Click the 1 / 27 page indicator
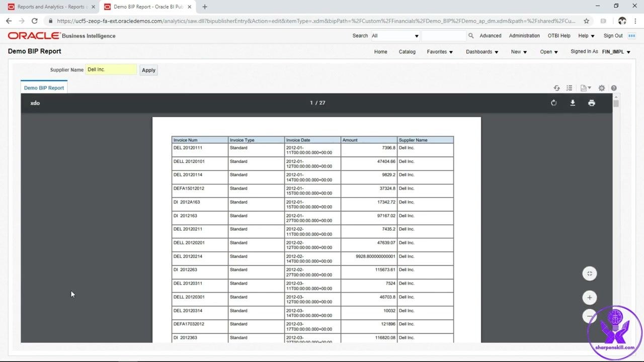Viewport: 644px width, 362px height. [x=317, y=103]
